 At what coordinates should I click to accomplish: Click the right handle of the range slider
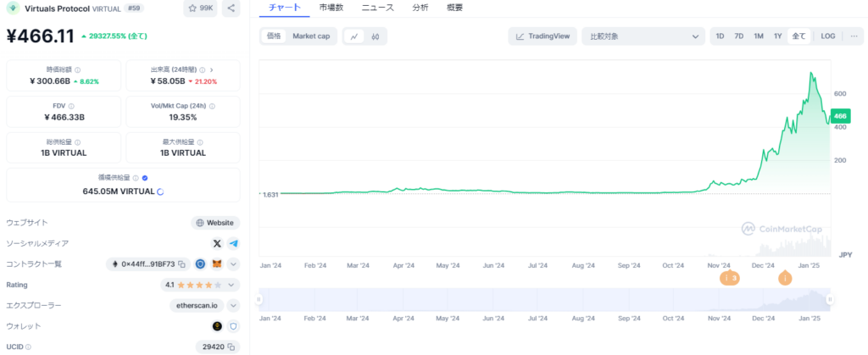click(830, 300)
